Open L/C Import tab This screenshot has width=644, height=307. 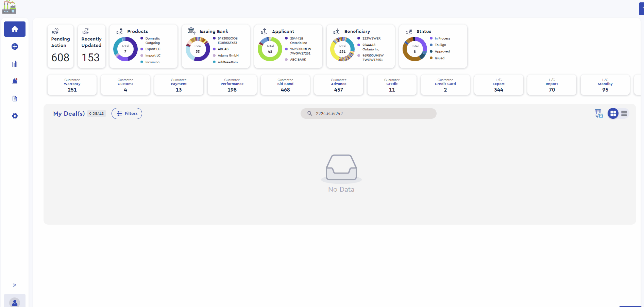pos(552,85)
